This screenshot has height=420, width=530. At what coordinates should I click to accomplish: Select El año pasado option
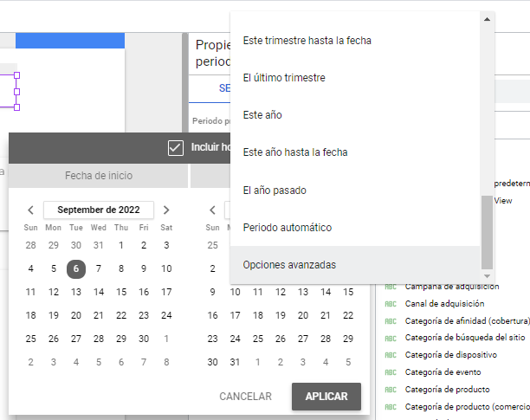275,190
